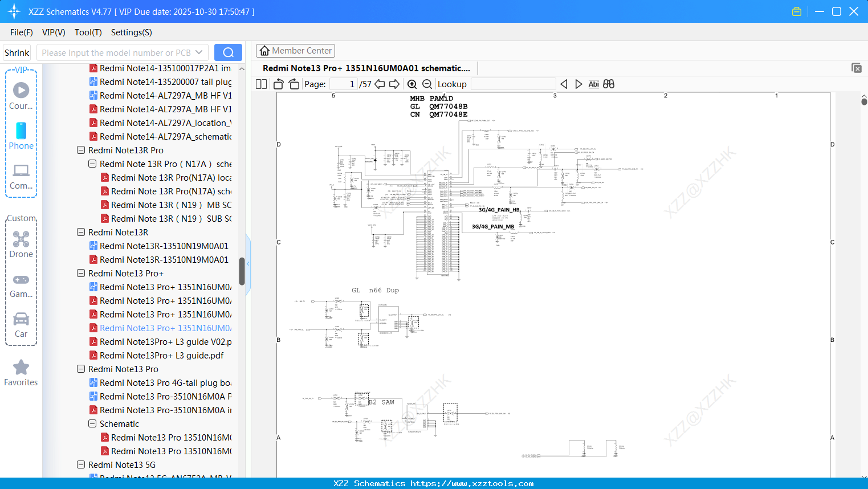Open the Tool(T) menu
868x489 pixels.
click(88, 32)
